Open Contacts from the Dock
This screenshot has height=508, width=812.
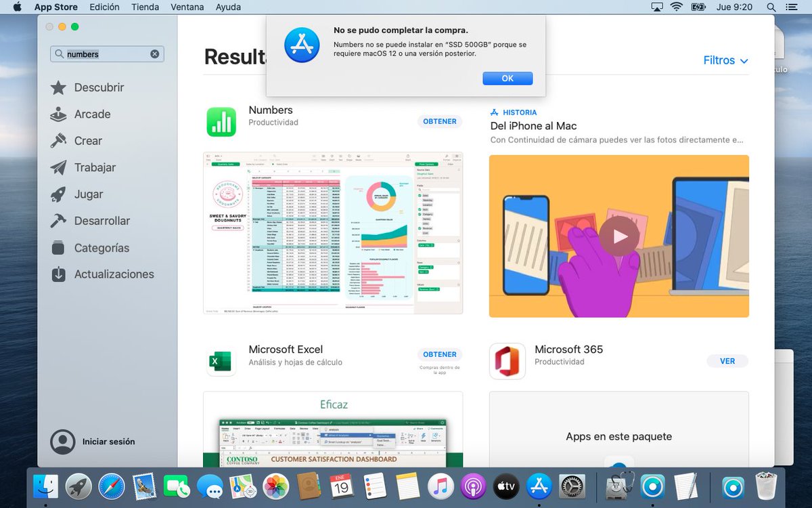coord(309,486)
